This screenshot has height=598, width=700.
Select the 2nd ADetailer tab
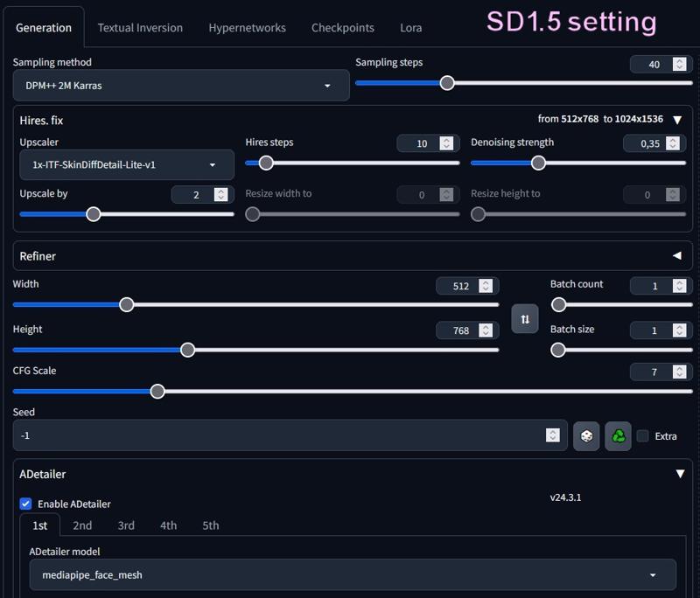(82, 525)
